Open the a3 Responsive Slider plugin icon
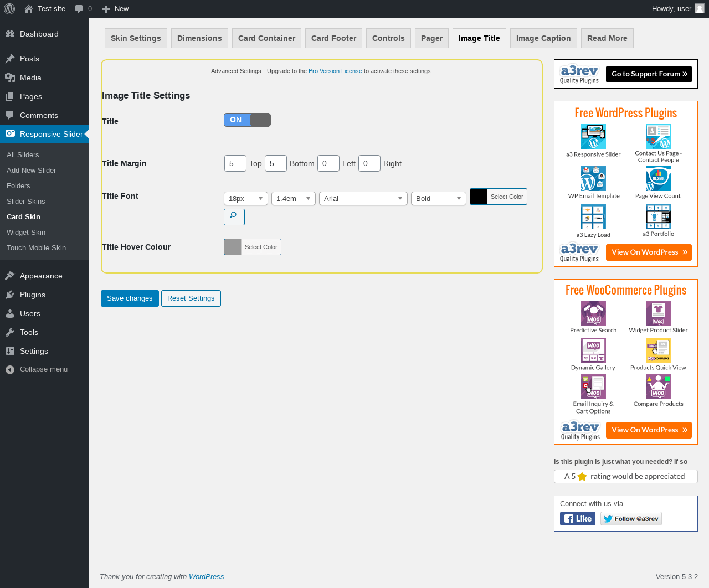This screenshot has width=709, height=588. [593, 136]
